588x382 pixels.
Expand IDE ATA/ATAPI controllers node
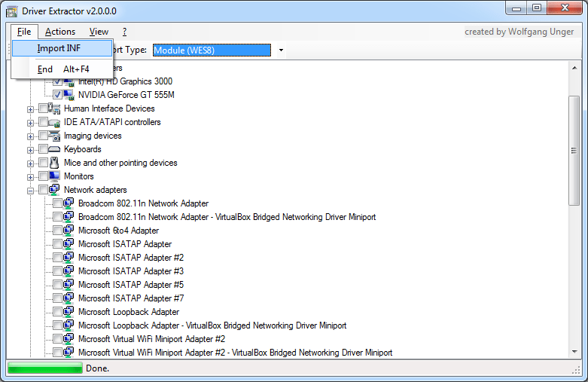(30, 123)
